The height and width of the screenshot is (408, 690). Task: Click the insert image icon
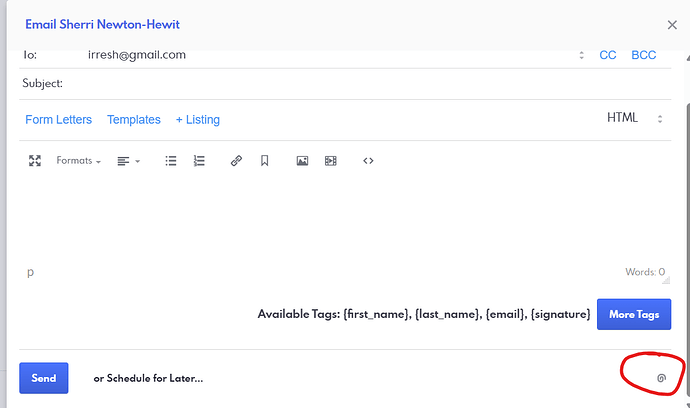[302, 160]
